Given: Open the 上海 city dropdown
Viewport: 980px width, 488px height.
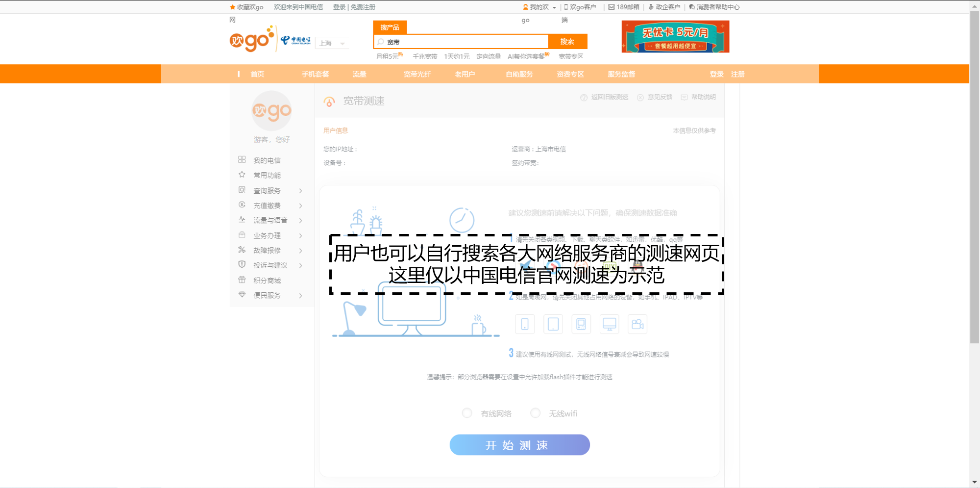Looking at the screenshot, I should (332, 43).
